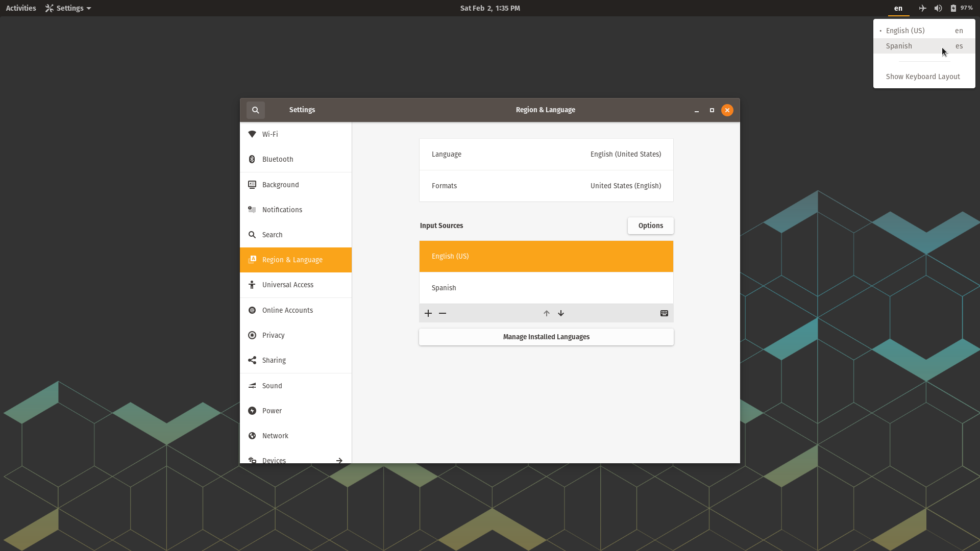Click the search icon in Settings header
980x551 pixels.
[x=255, y=110]
